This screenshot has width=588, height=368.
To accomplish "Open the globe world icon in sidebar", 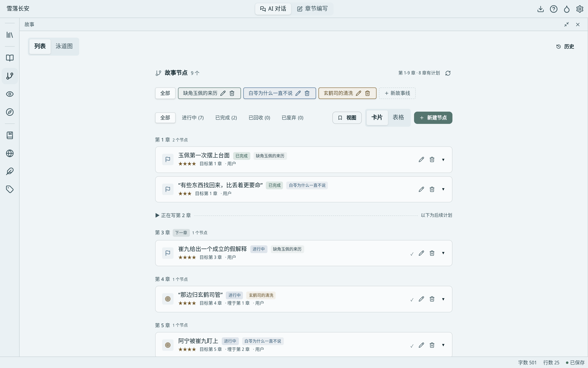I will (x=10, y=153).
